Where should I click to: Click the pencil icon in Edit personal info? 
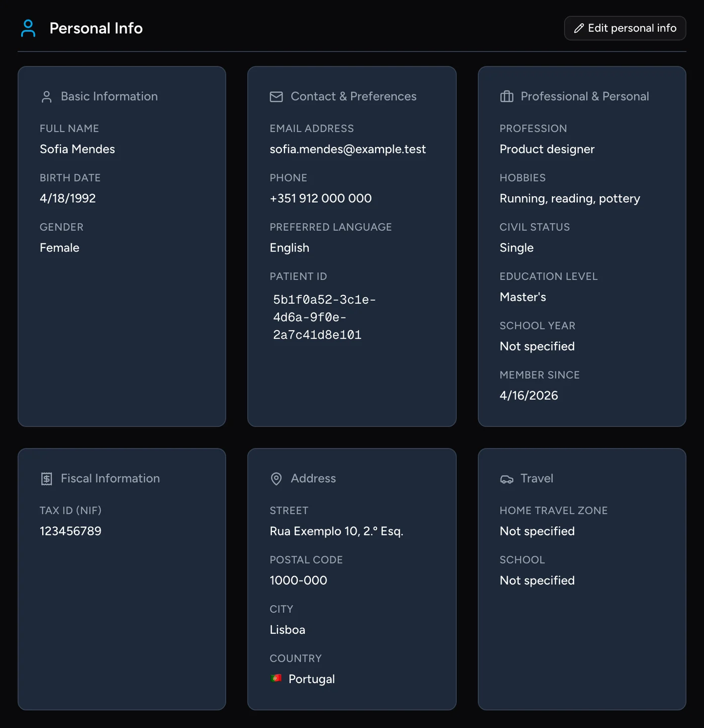click(579, 28)
